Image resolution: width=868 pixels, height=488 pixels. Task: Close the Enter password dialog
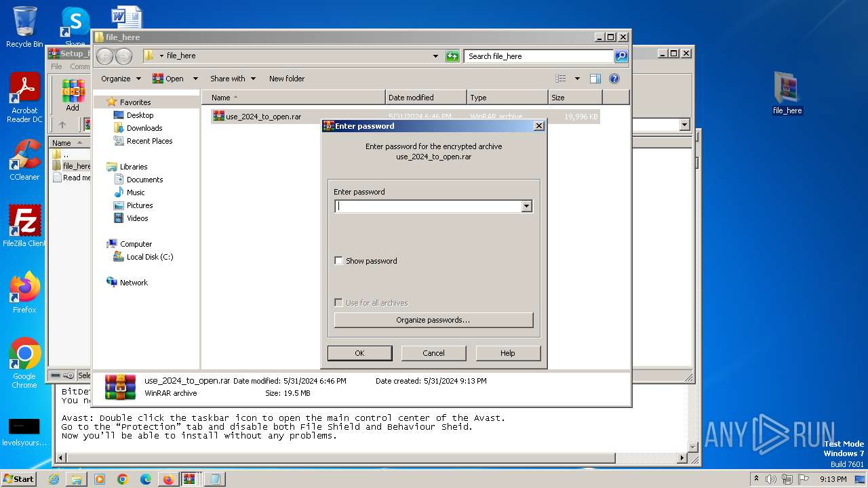click(538, 126)
